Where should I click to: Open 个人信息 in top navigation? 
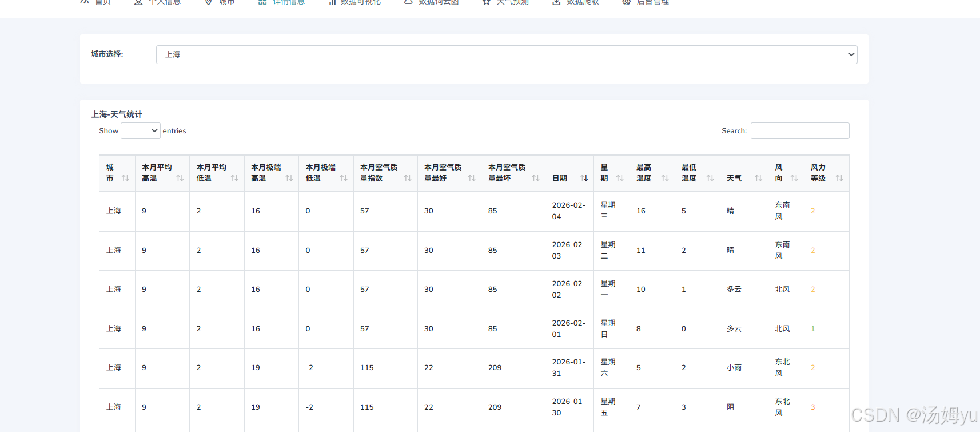[157, 2]
